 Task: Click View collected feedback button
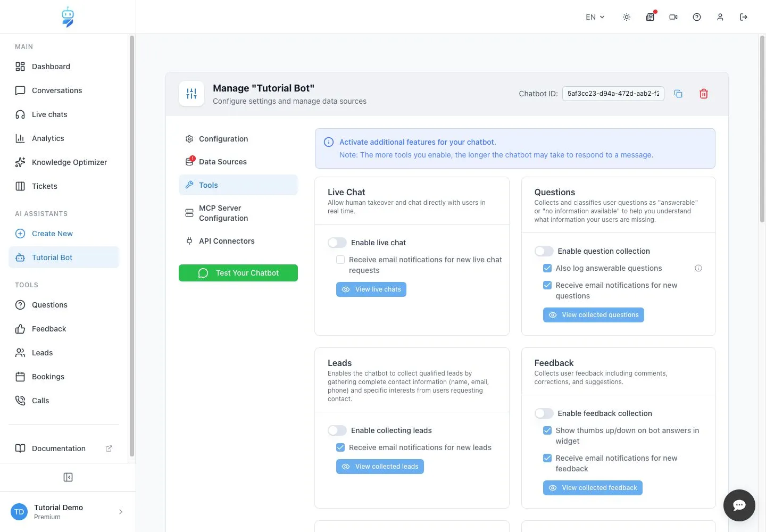pos(593,488)
